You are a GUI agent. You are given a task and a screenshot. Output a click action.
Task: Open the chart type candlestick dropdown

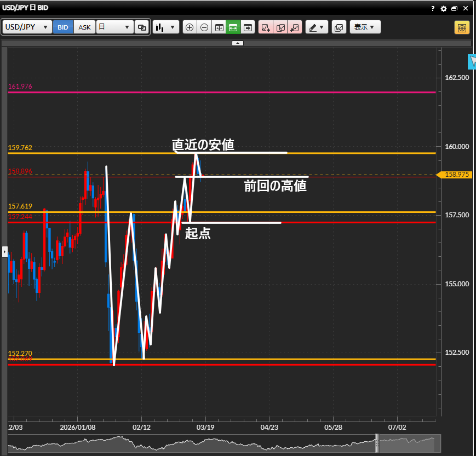[x=165, y=27]
